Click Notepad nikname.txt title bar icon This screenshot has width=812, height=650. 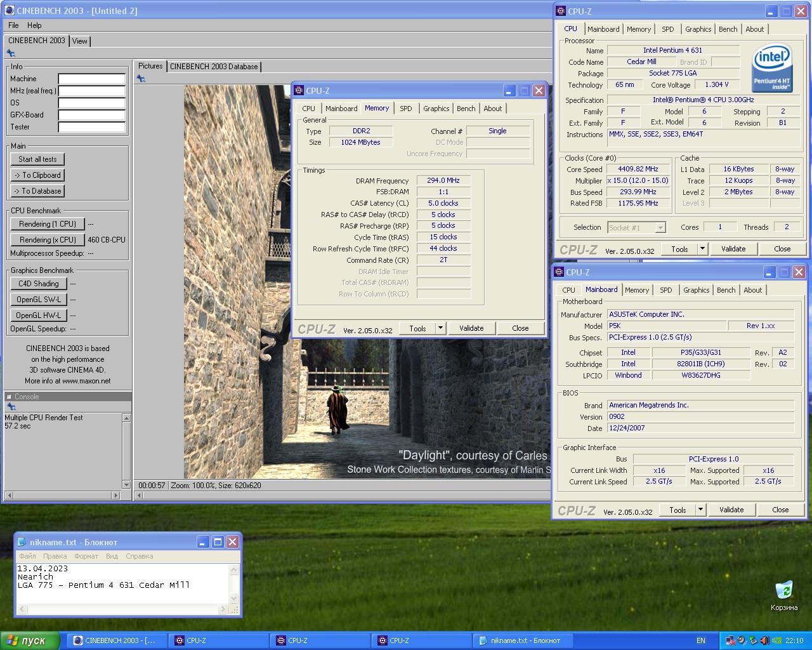[22, 542]
